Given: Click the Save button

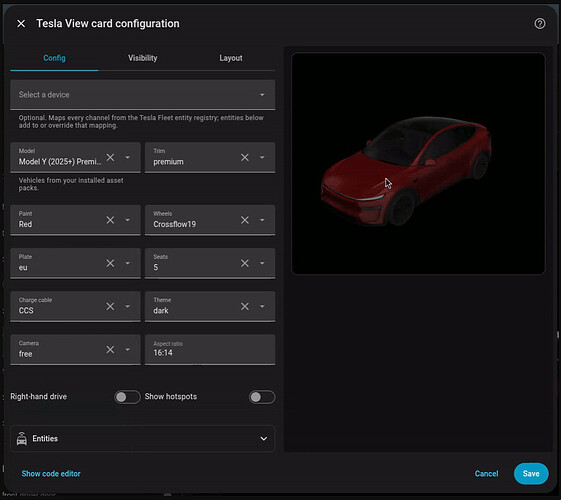Looking at the screenshot, I should tap(531, 474).
